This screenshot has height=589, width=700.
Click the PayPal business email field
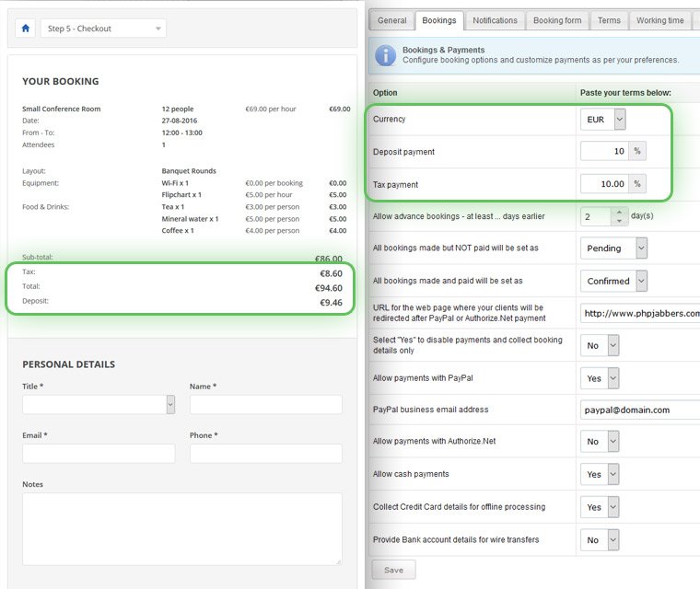pyautogui.click(x=640, y=410)
